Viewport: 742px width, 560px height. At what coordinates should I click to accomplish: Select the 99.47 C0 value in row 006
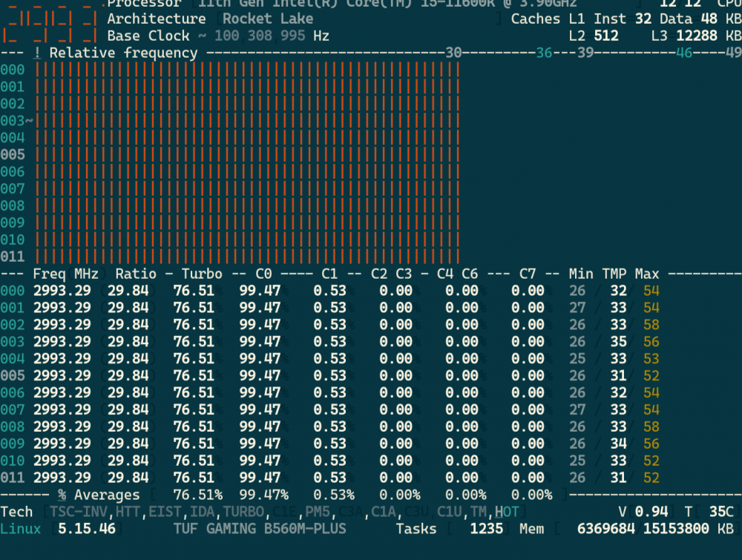pyautogui.click(x=260, y=393)
